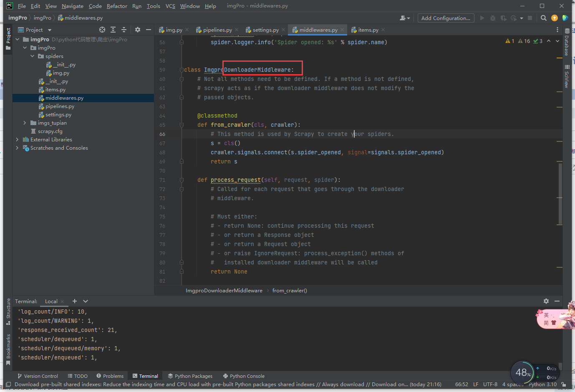Click the Search Everywhere magnifier icon
This screenshot has height=392, width=575.
point(543,18)
